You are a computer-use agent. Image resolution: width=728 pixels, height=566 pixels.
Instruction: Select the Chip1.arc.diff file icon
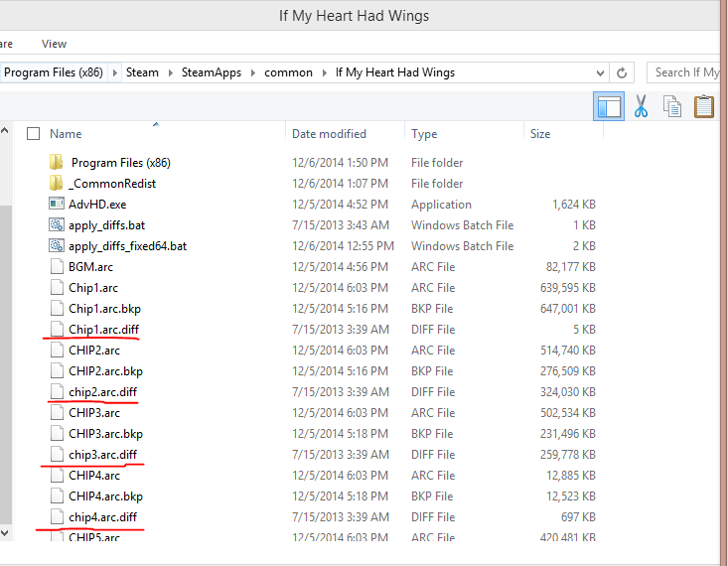point(57,330)
